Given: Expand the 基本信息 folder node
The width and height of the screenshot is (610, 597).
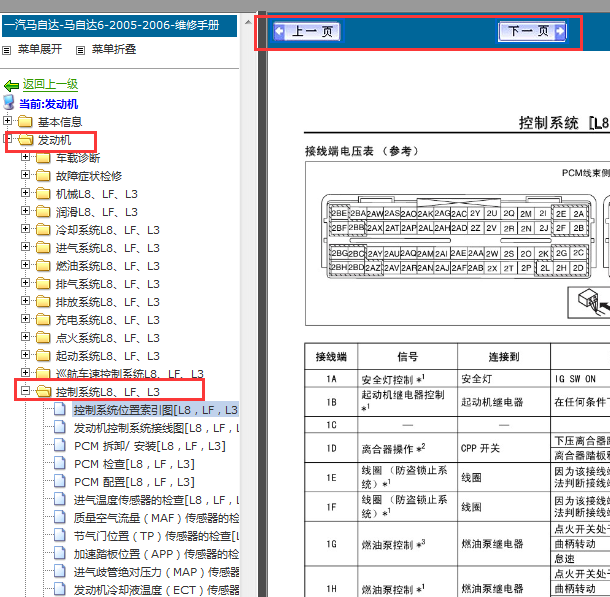Looking at the screenshot, I should click(x=7, y=121).
